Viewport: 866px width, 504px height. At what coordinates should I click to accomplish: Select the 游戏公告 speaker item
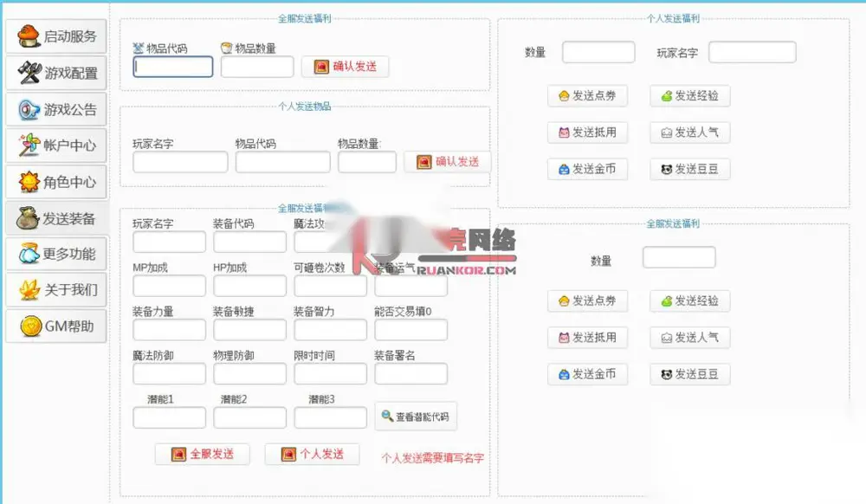(56, 109)
